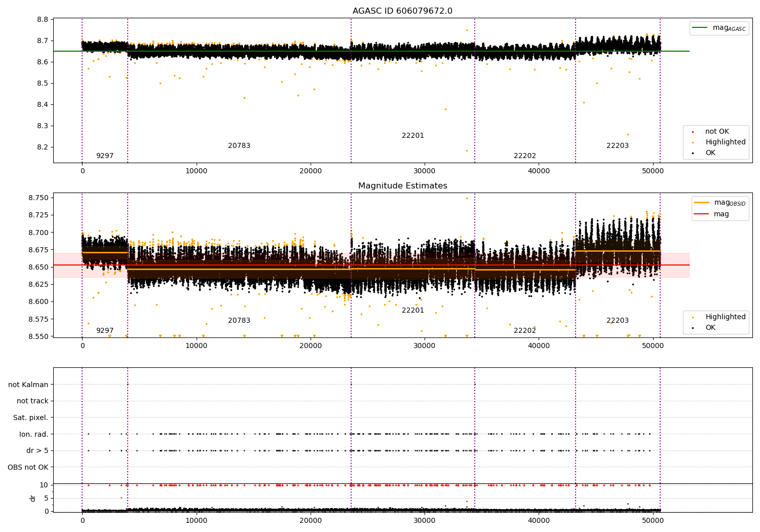
Task: Click obsid label 22202 in Magnitude Estimates plot
Action: tap(525, 331)
